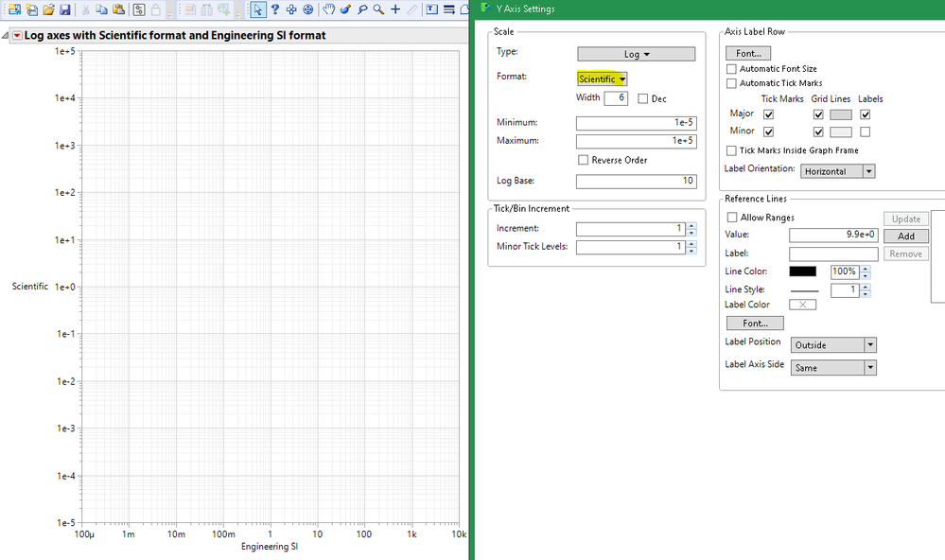Enable Allow Ranges checkbox
This screenshot has width=945, height=560.
point(731,217)
